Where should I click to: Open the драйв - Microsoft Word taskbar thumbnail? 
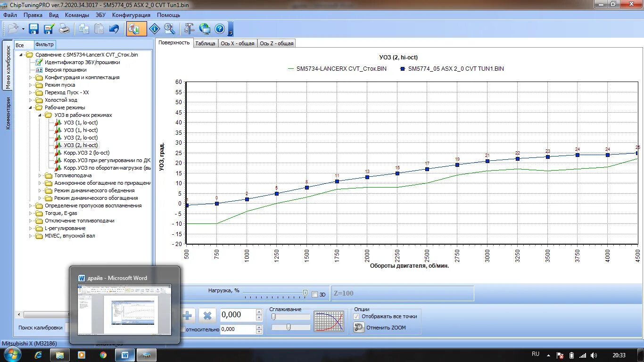(x=124, y=305)
